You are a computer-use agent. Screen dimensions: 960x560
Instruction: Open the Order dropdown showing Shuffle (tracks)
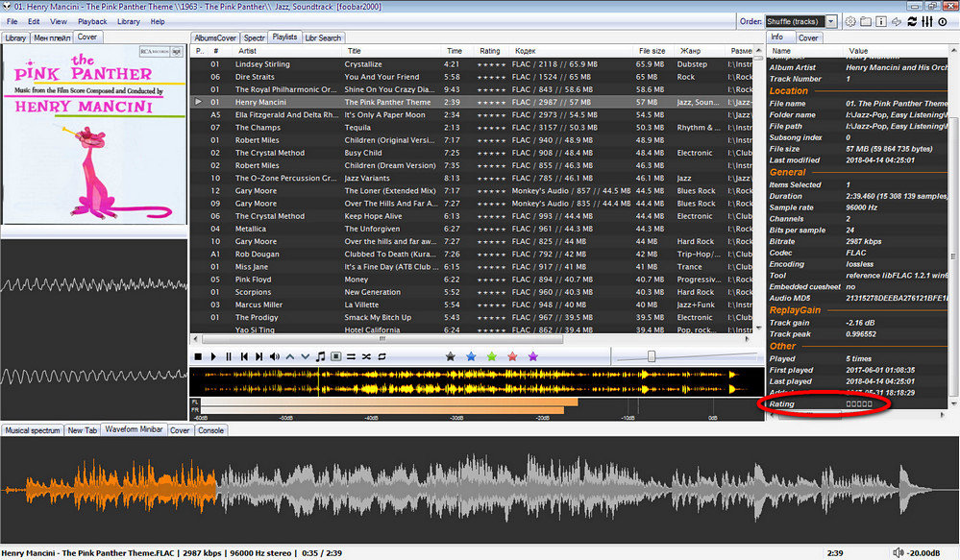click(x=800, y=21)
